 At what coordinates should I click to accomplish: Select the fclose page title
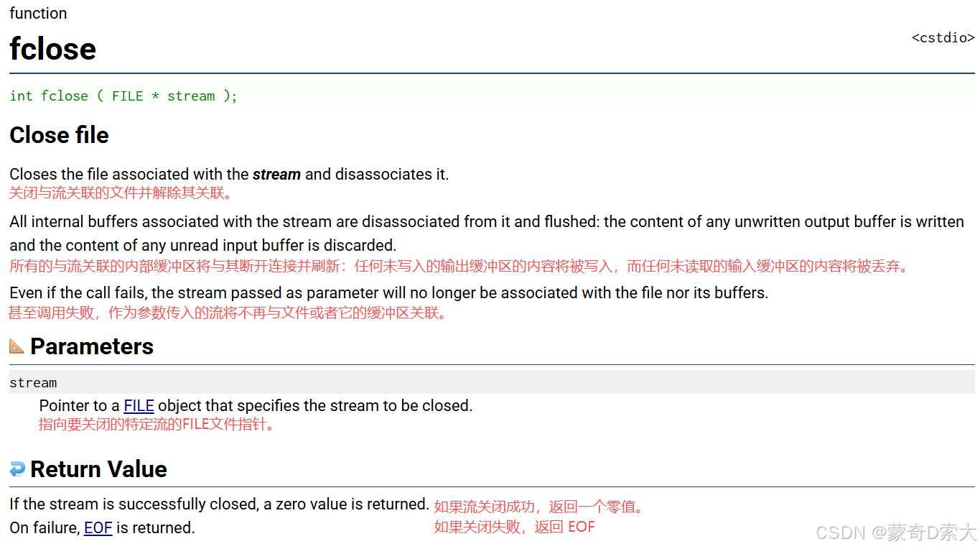tap(52, 49)
